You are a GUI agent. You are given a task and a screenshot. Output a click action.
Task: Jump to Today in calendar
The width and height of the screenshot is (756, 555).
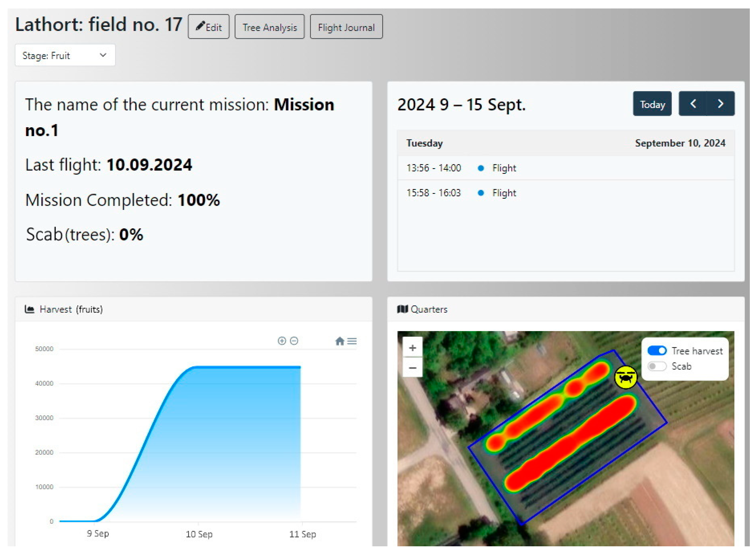tap(652, 104)
